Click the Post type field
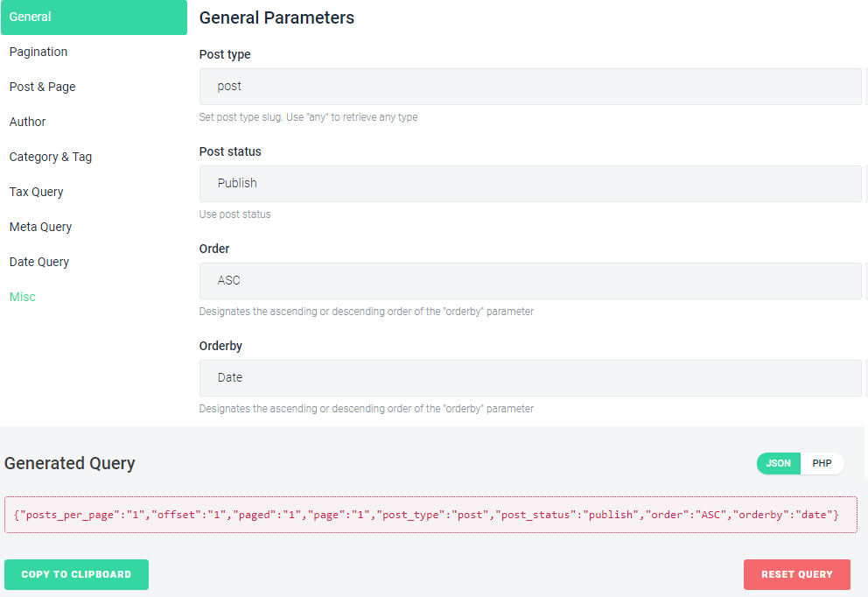Screen dimensions: 868x597 pos(530,87)
